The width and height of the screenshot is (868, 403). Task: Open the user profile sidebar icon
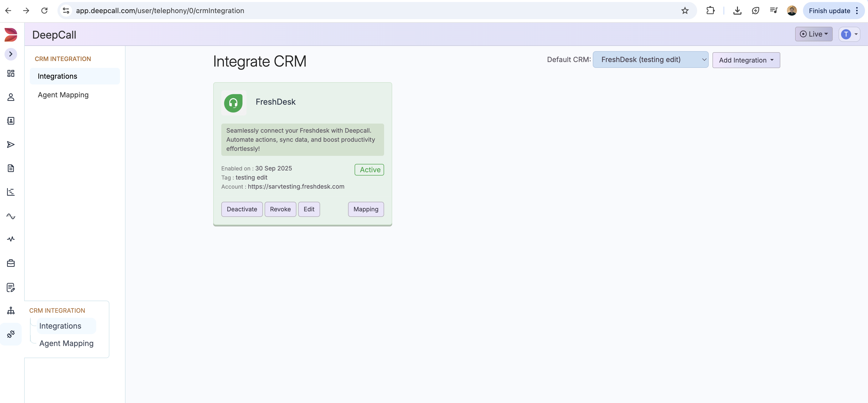tap(11, 97)
